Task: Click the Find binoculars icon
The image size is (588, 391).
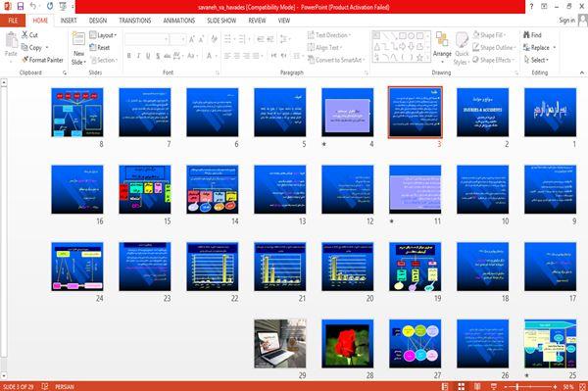Action: 526,35
